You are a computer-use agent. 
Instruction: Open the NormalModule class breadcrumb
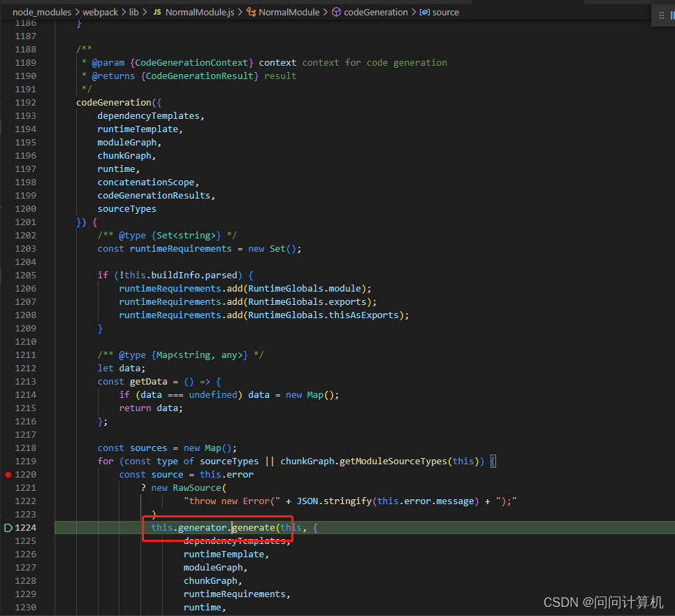click(x=289, y=12)
